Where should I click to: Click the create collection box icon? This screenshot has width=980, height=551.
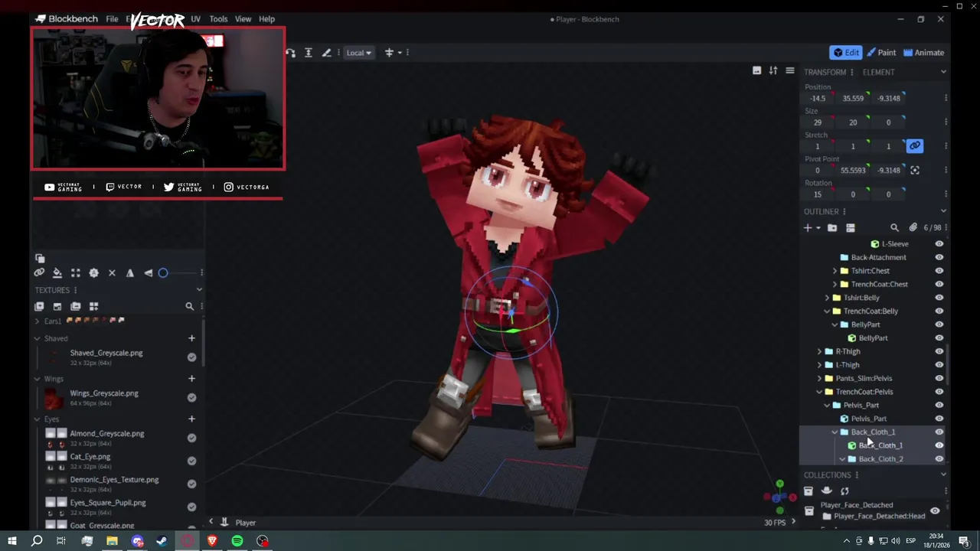coord(808,491)
